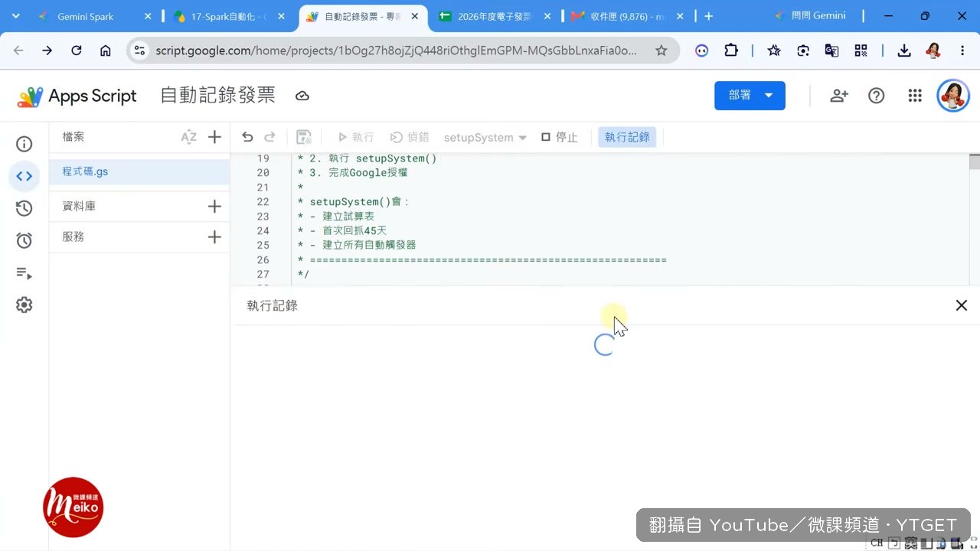Open Chrome extensions puzzle icon
The height and width of the screenshot is (551, 980).
731,51
